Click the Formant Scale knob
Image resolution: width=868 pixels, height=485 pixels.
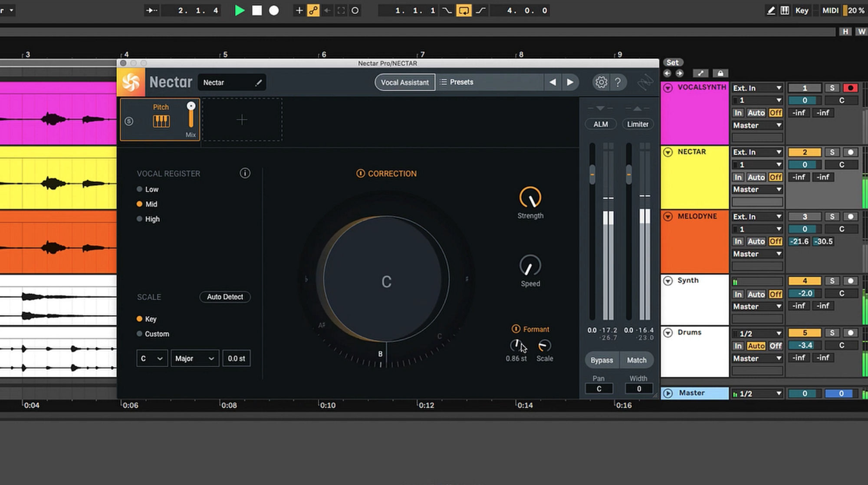click(544, 346)
